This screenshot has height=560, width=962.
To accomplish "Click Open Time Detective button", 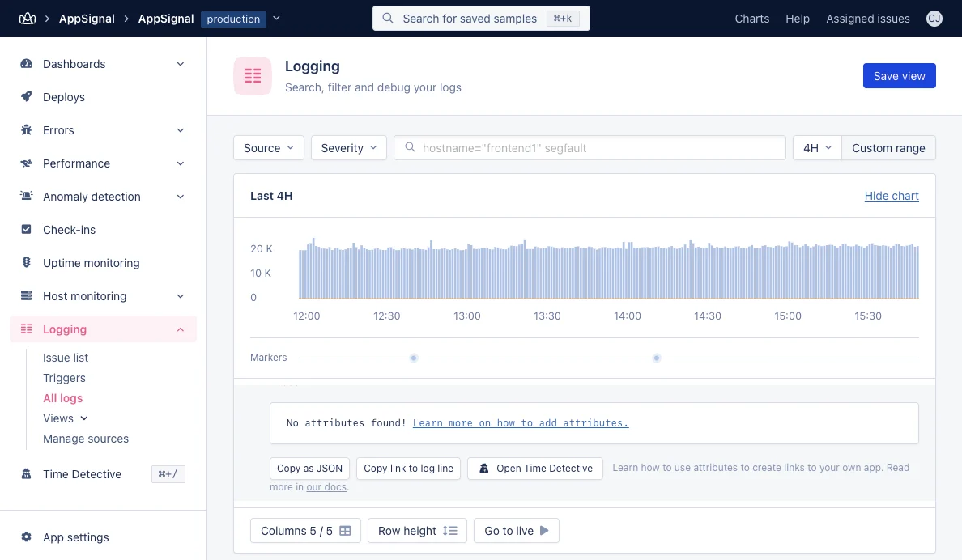I will click(535, 468).
